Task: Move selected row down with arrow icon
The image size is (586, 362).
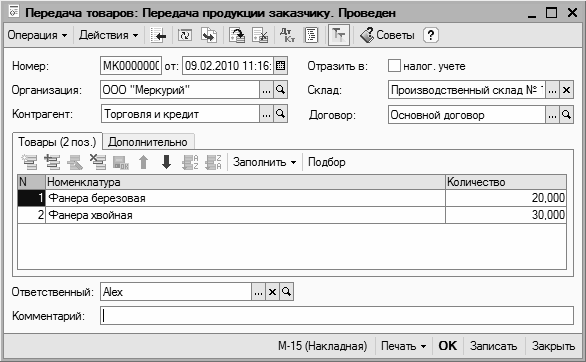Action: [x=166, y=163]
